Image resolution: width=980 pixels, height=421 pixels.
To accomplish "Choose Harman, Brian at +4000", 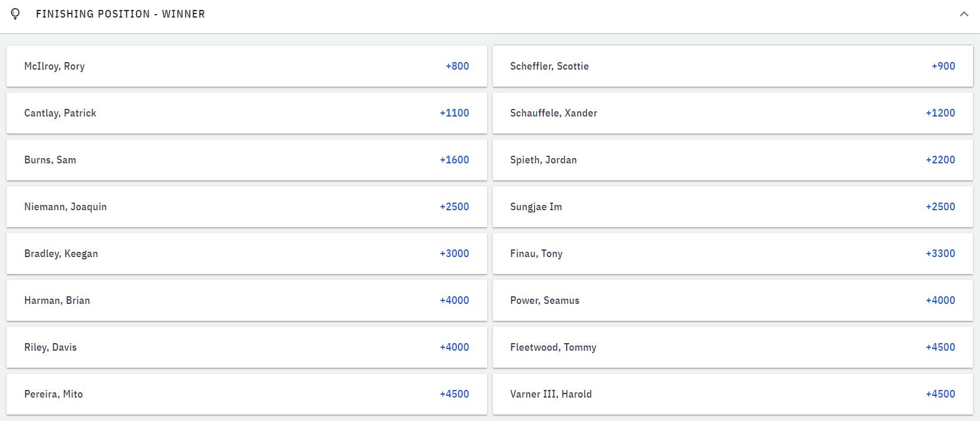I will pyautogui.click(x=246, y=300).
